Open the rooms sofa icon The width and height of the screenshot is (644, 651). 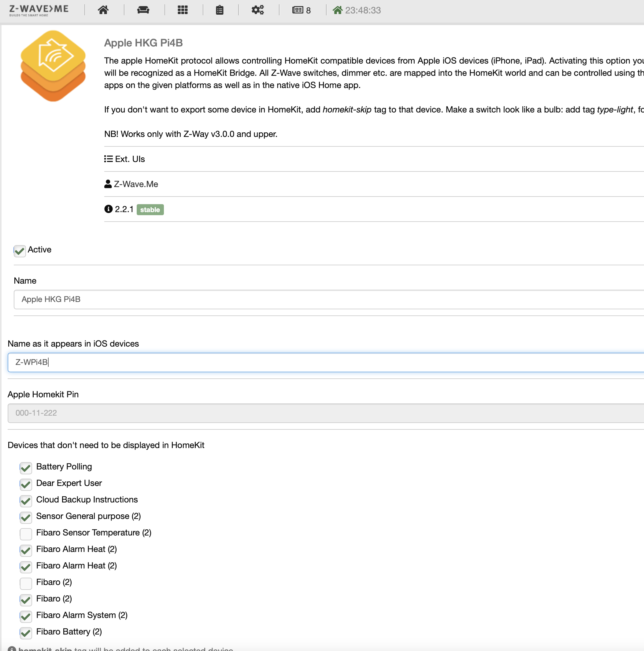tap(143, 10)
